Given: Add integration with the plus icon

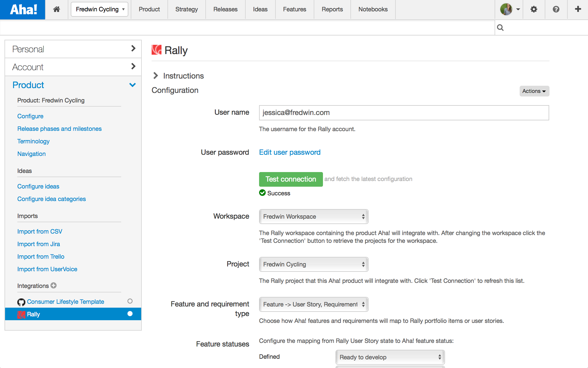Looking at the screenshot, I should click(54, 286).
